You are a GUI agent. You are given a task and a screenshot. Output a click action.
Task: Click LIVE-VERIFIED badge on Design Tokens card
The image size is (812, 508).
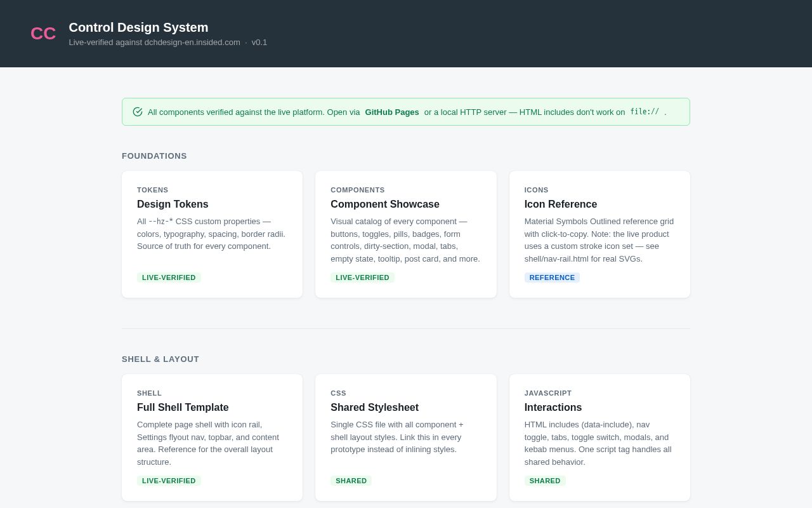click(169, 277)
